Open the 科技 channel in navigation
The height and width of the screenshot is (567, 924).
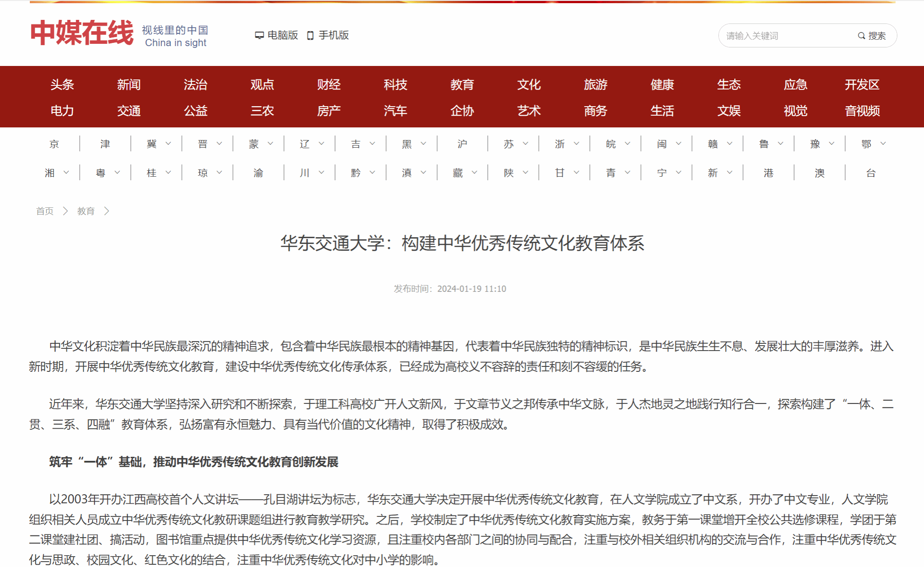tap(395, 84)
